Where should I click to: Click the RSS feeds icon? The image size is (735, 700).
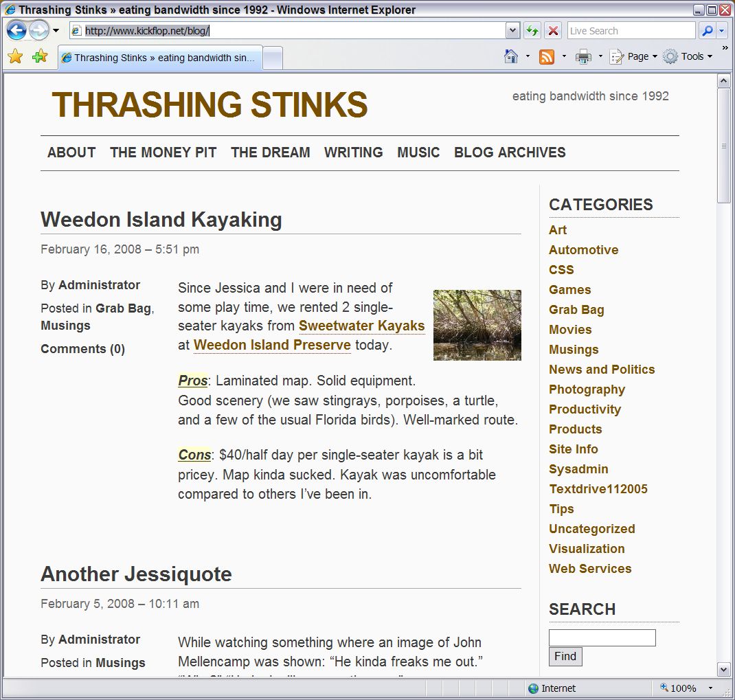point(547,57)
